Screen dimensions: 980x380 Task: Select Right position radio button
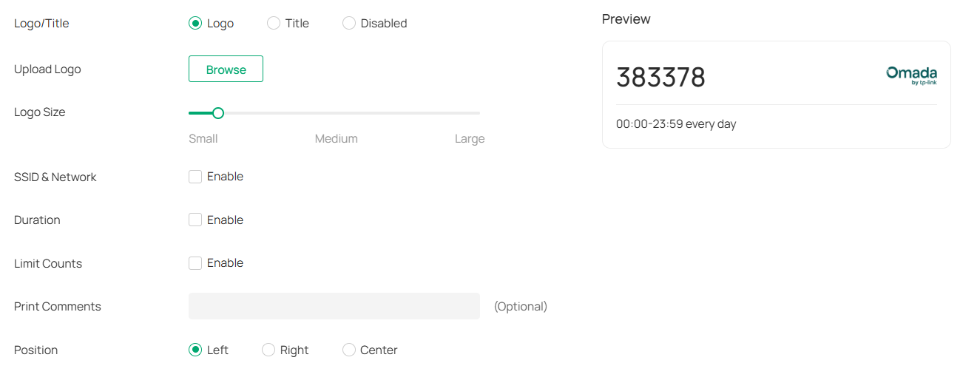coord(268,350)
